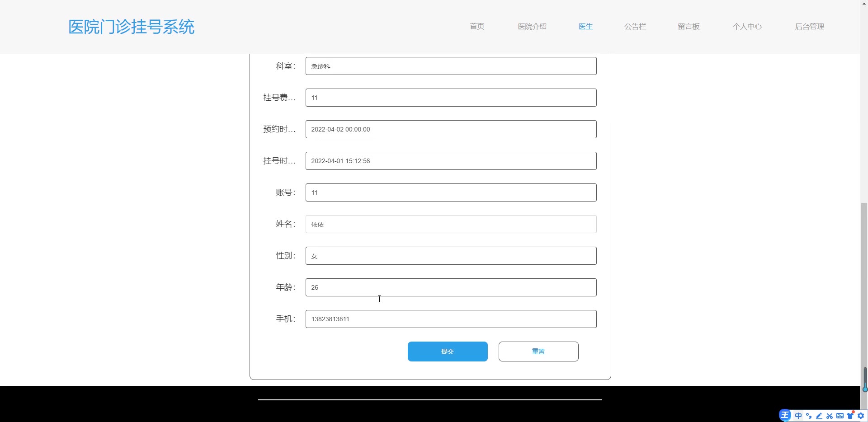Click the IME logo icon in input toolbar

point(785,415)
